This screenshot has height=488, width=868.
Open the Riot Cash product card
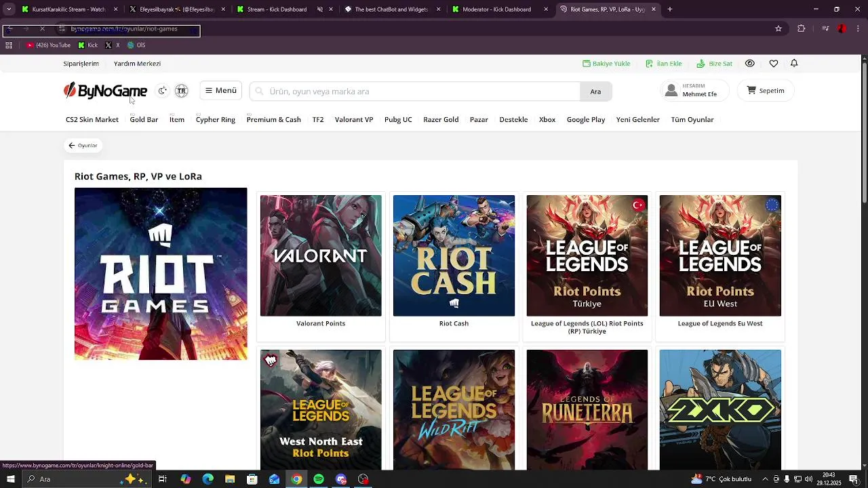pyautogui.click(x=454, y=266)
